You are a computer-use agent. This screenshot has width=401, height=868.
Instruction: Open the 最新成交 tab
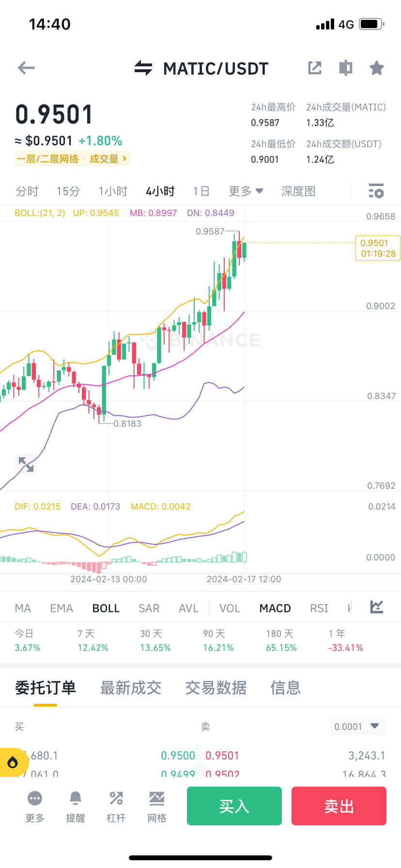131,688
